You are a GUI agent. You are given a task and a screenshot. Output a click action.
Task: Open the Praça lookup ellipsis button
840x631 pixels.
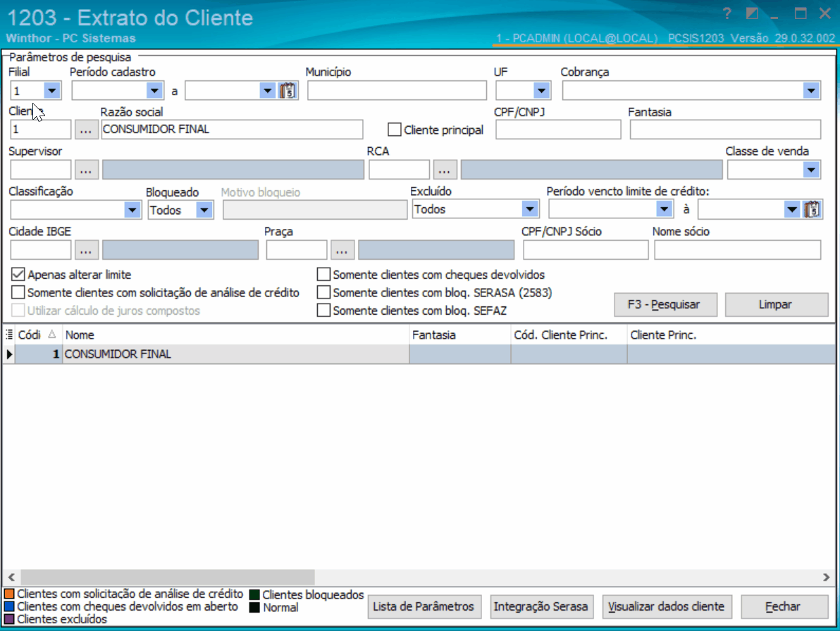point(342,250)
